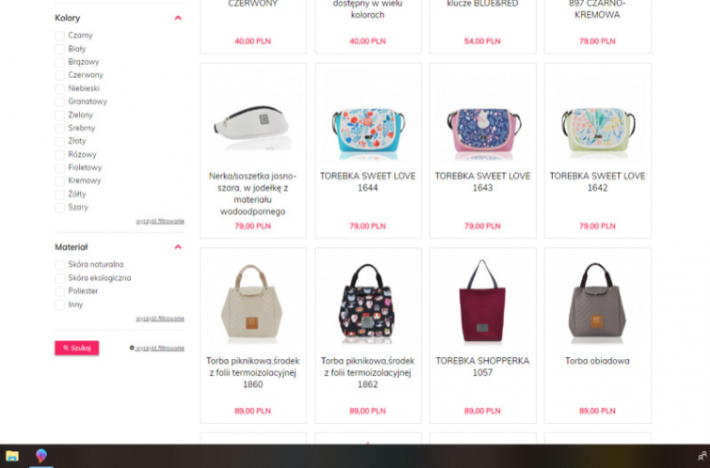The image size is (710, 468).
Task: Open File Explorer from the taskbar
Action: tap(12, 456)
